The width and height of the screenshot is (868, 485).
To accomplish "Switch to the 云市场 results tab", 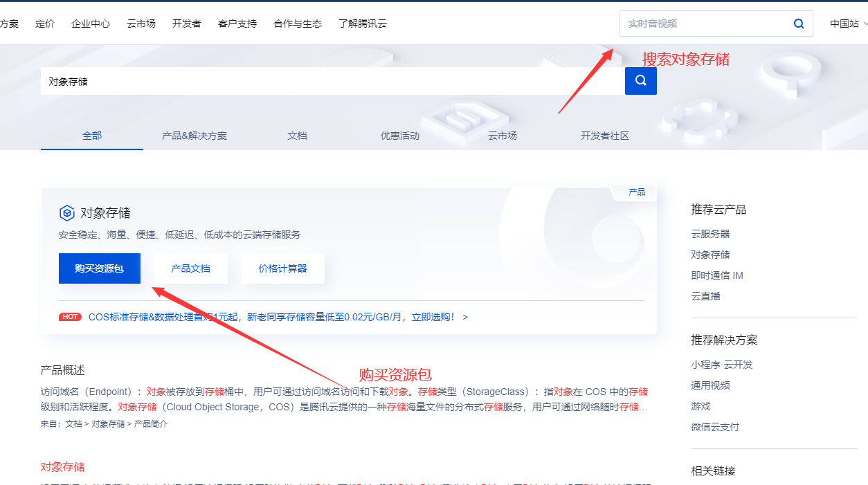I will [x=503, y=136].
